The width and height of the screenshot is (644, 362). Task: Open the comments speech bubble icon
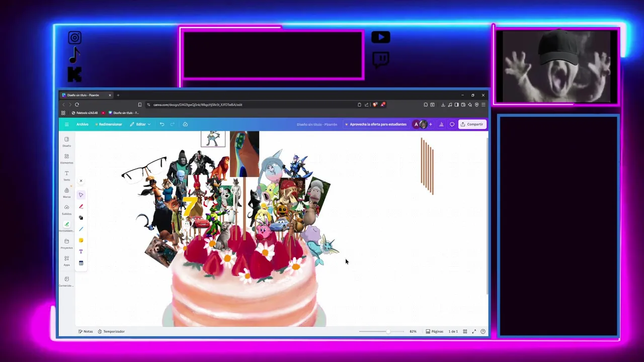coord(452,124)
